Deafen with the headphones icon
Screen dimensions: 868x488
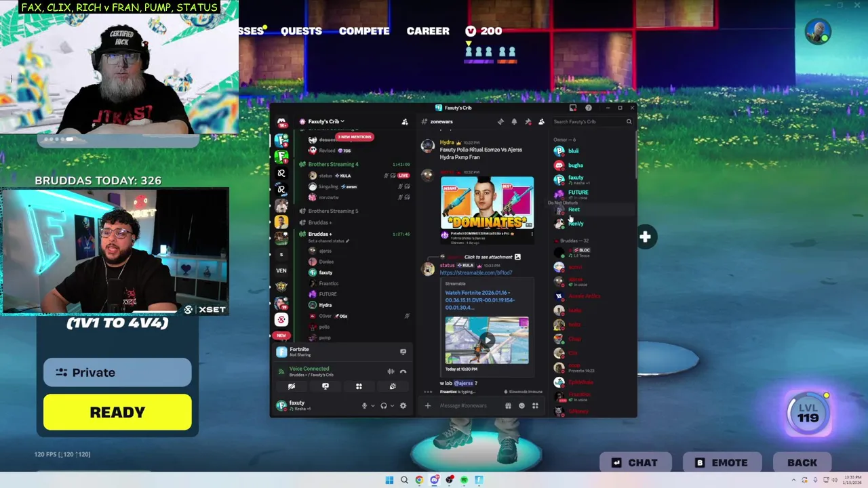(x=383, y=406)
